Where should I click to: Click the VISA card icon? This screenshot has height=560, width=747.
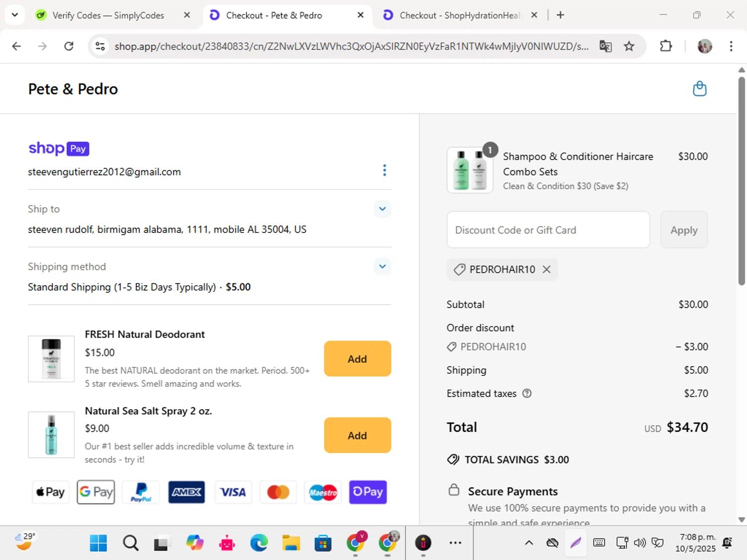pos(233,492)
